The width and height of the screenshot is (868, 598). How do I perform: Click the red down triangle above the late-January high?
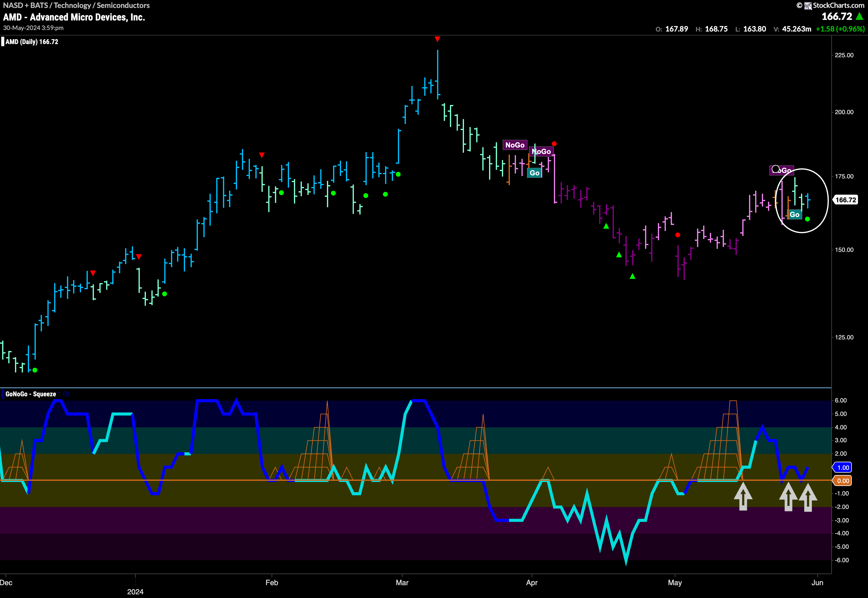[262, 155]
